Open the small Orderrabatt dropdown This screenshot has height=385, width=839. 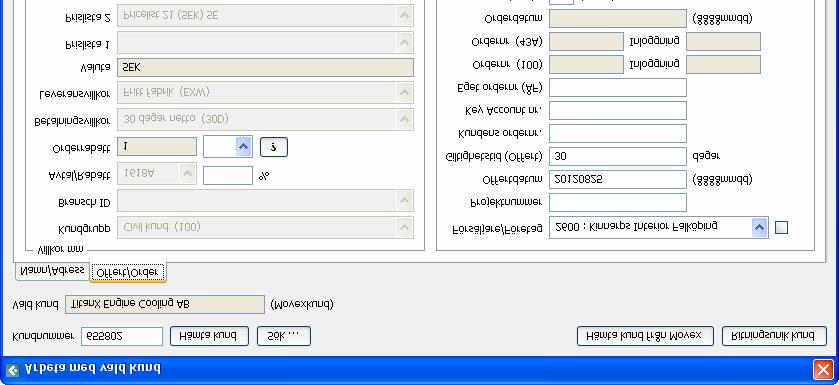(x=228, y=147)
